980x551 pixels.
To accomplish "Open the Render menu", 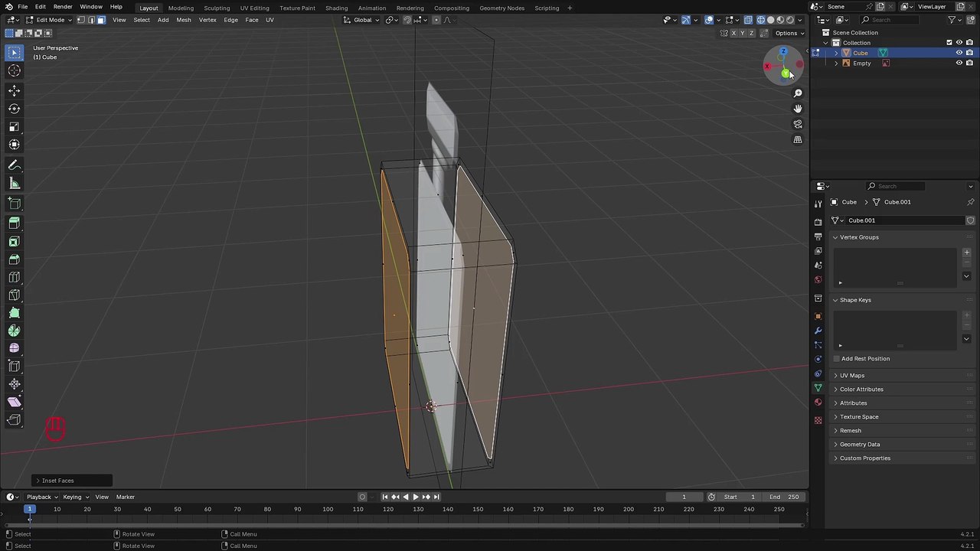I will click(x=63, y=7).
